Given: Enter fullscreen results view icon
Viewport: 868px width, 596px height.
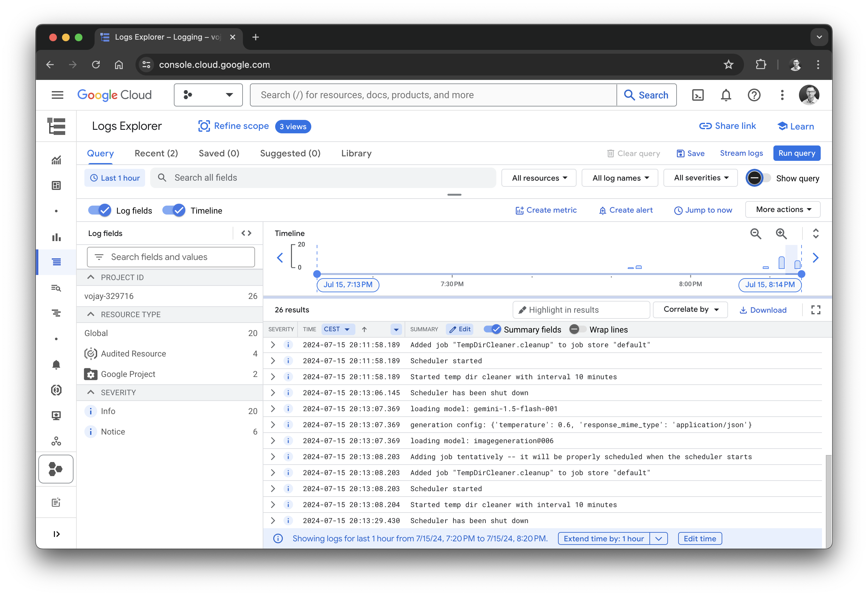Looking at the screenshot, I should pyautogui.click(x=816, y=310).
